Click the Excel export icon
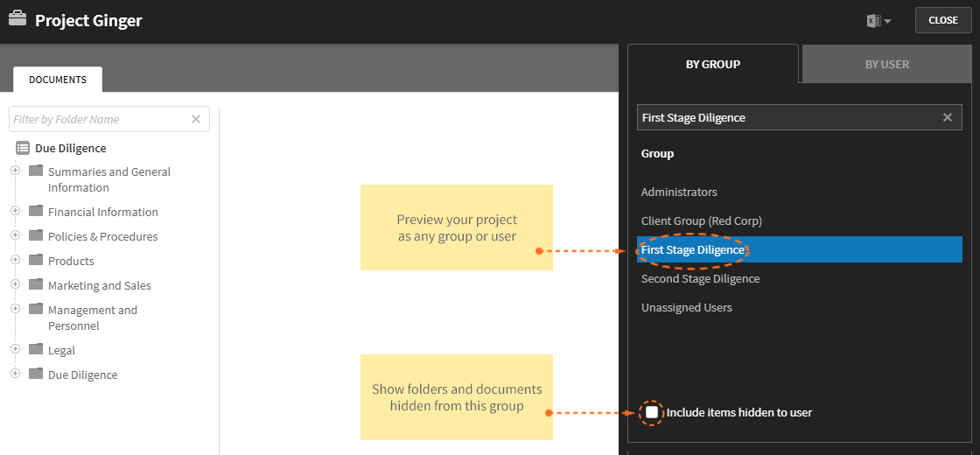This screenshot has height=455, width=980. [873, 21]
